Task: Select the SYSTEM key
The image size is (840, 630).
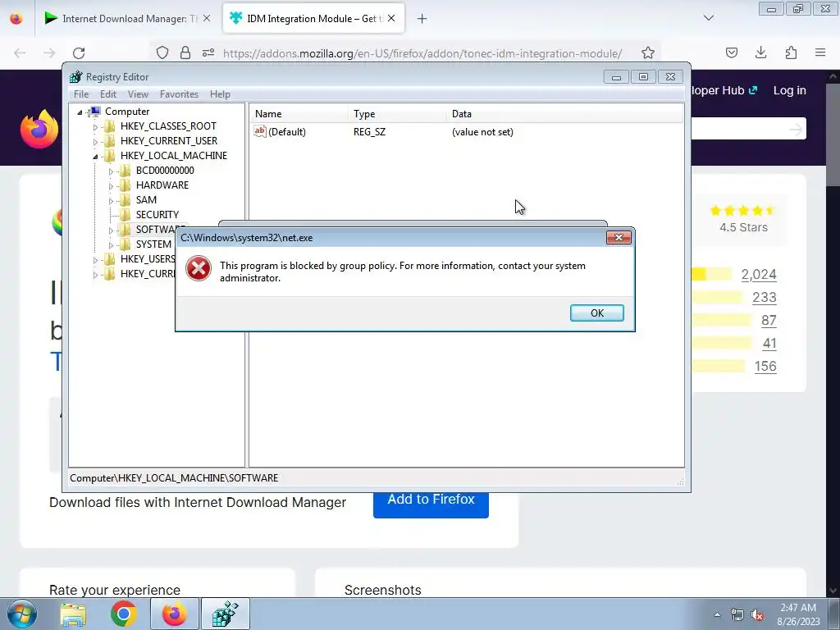Action: click(x=153, y=244)
